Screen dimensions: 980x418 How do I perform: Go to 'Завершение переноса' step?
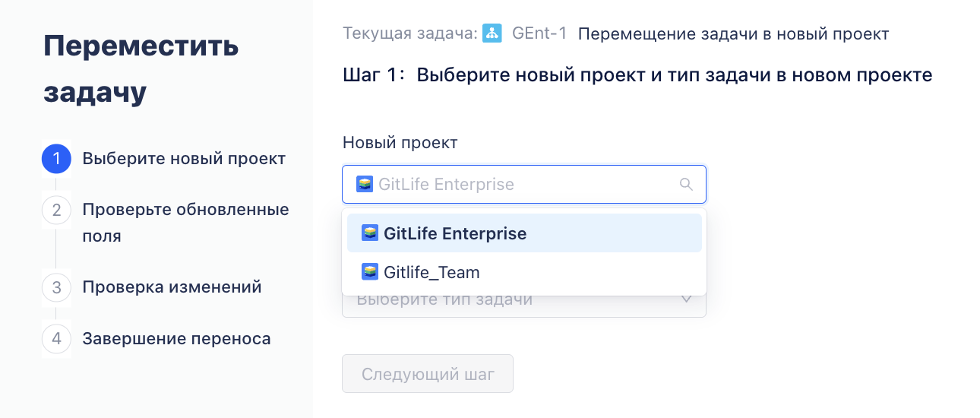point(176,338)
